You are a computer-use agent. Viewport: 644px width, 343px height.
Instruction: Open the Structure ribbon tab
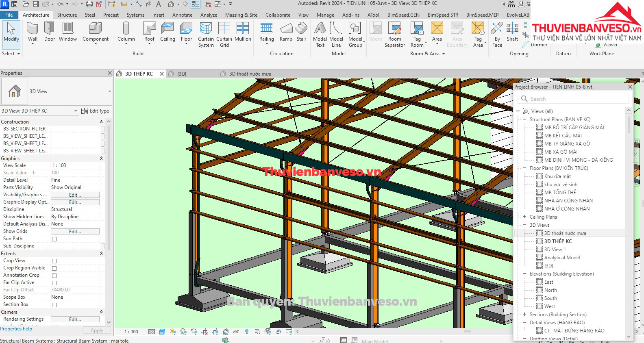(67, 15)
